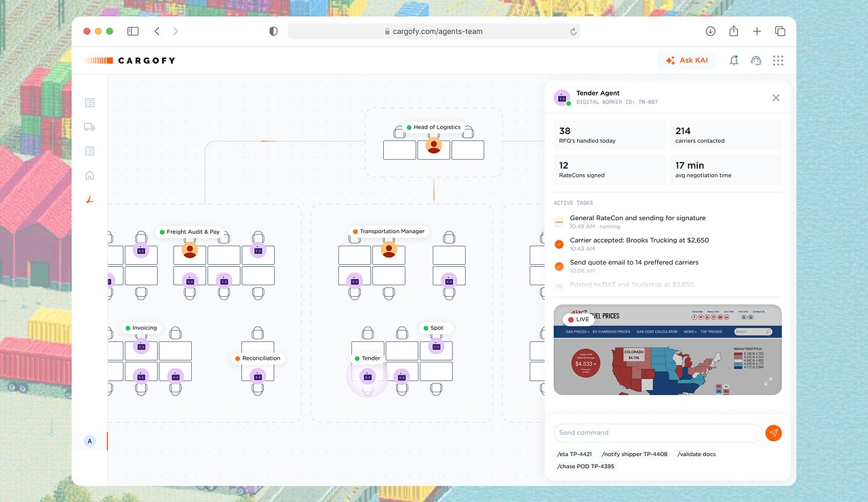The width and height of the screenshot is (868, 502).
Task: Click the Safari address bar
Action: click(434, 31)
